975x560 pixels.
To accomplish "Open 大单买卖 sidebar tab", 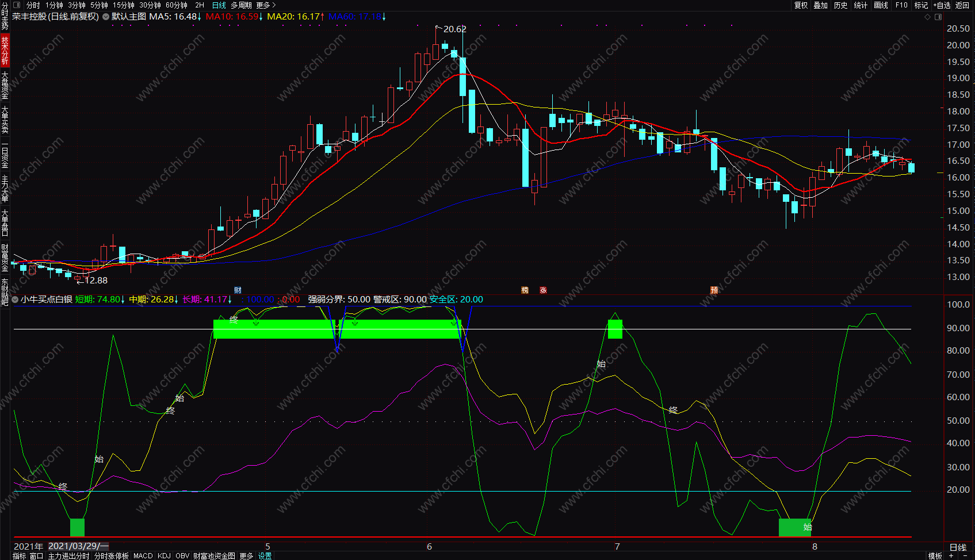I will (5, 120).
